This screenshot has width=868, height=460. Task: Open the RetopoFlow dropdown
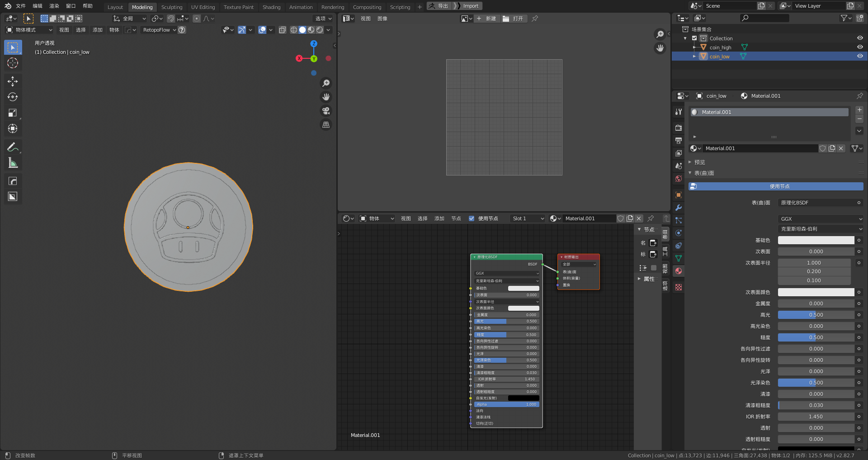tap(159, 30)
